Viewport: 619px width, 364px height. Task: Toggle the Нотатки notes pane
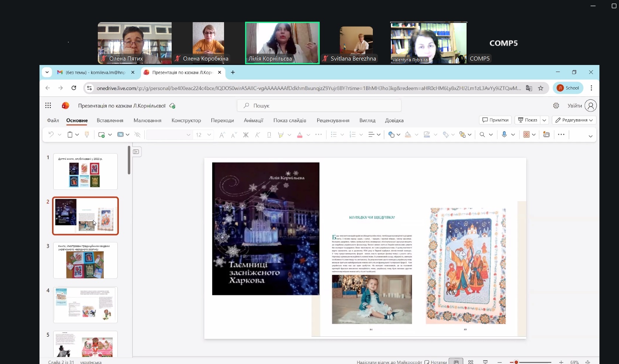pyautogui.click(x=436, y=362)
